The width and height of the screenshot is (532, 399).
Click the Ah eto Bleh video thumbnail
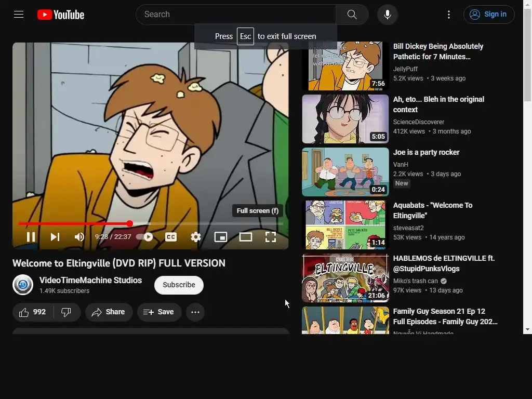click(345, 119)
